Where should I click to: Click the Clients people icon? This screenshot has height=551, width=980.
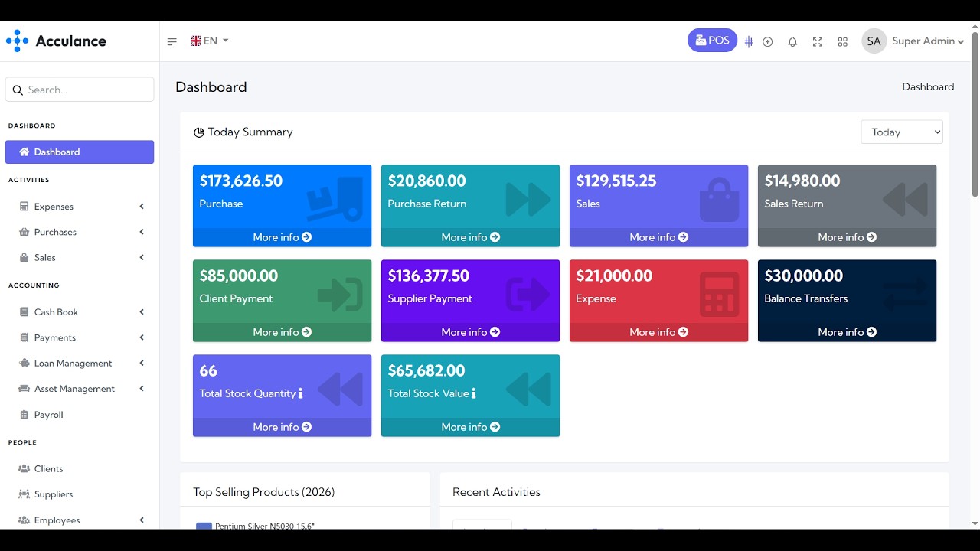point(24,469)
